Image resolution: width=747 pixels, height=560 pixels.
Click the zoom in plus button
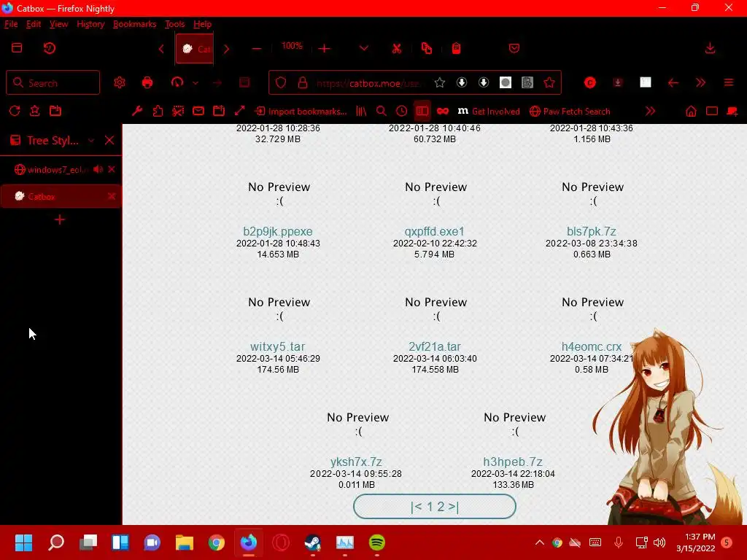pos(325,49)
